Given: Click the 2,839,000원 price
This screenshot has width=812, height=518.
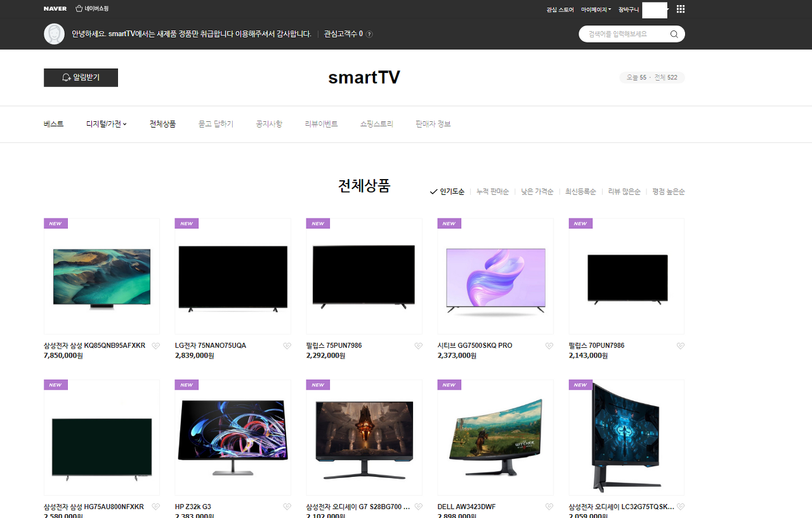Looking at the screenshot, I should click(x=195, y=356).
